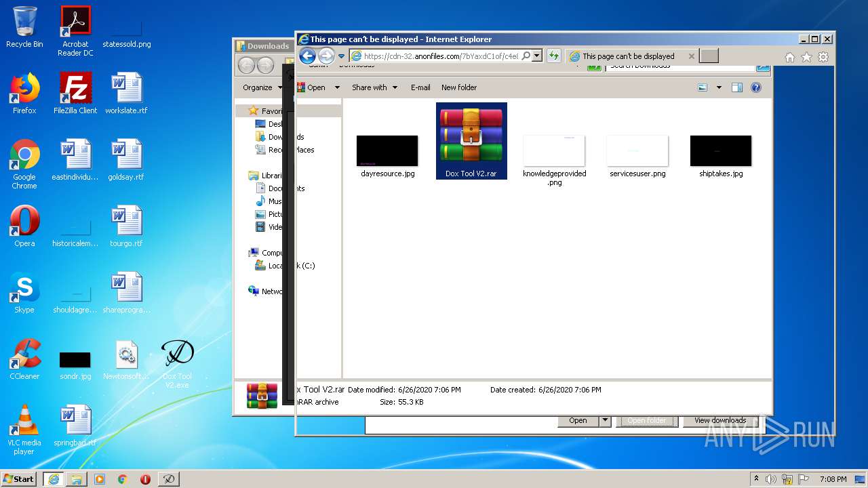Select statessold.png desktop file
The image size is (868, 488).
[127, 31]
